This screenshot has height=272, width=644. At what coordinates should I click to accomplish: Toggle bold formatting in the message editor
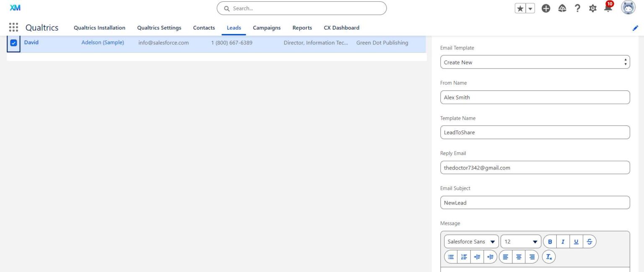pos(550,241)
